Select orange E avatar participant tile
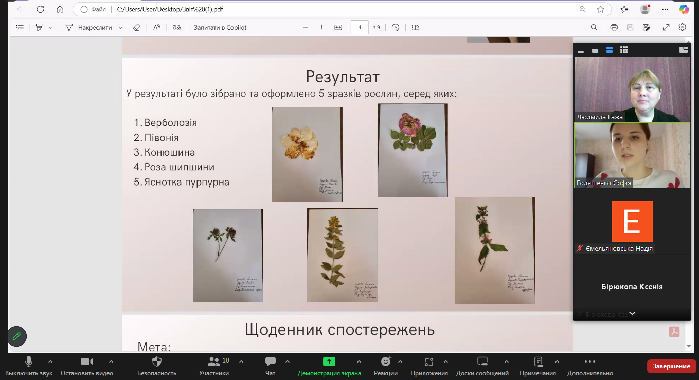 tap(632, 221)
